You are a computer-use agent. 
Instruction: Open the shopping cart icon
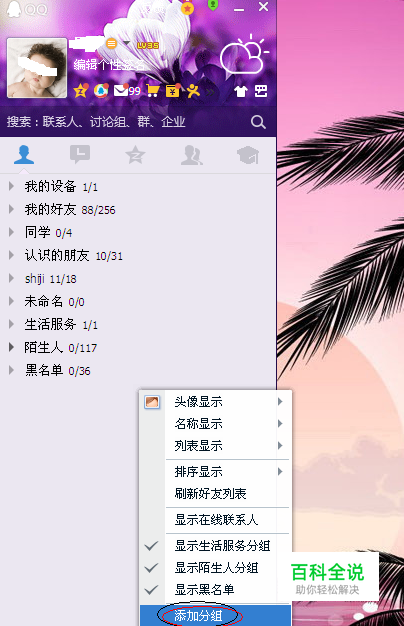[x=152, y=91]
